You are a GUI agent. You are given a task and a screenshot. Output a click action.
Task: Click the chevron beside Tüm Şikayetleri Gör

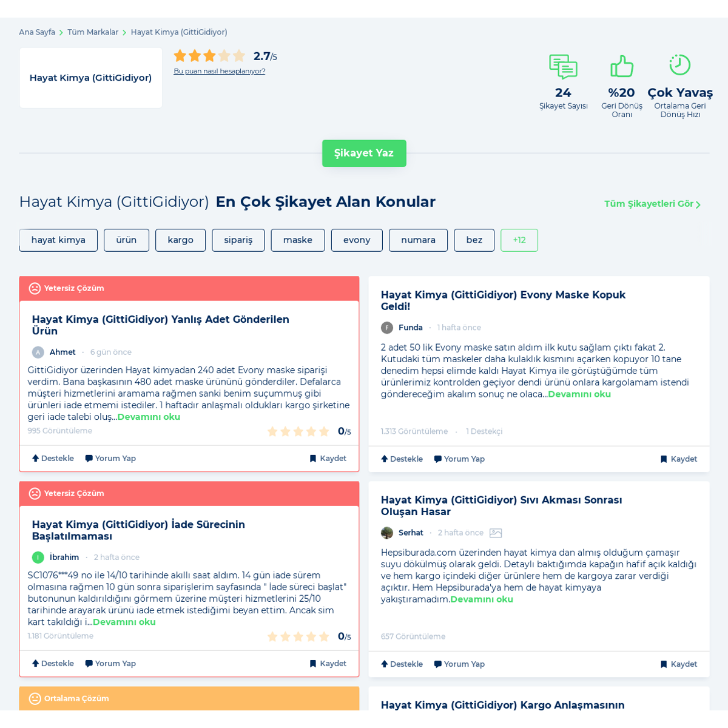698,204
